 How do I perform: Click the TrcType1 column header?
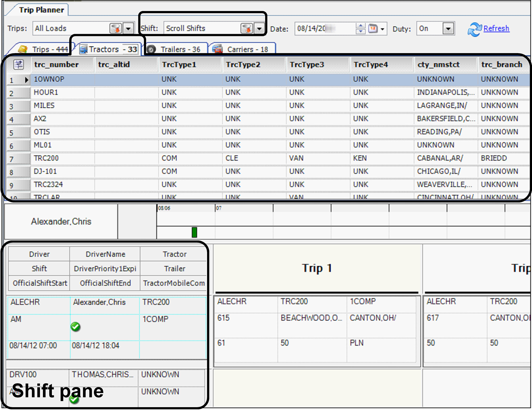[x=179, y=65]
